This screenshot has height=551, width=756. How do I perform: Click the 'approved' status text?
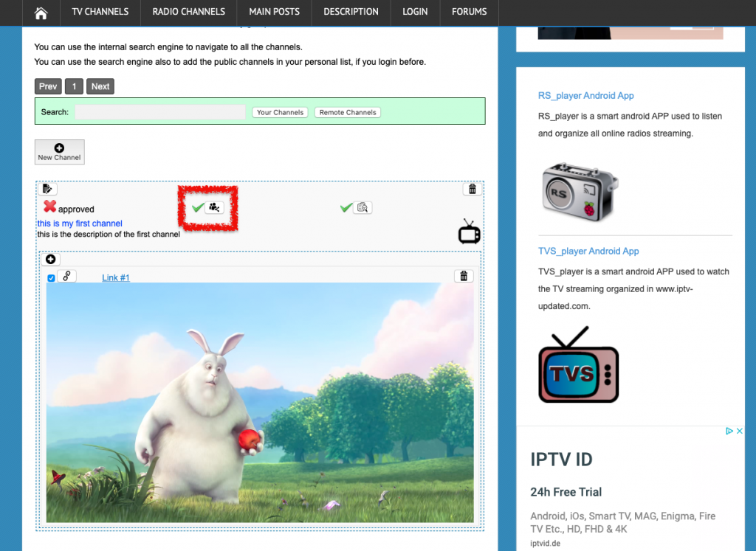tap(76, 209)
